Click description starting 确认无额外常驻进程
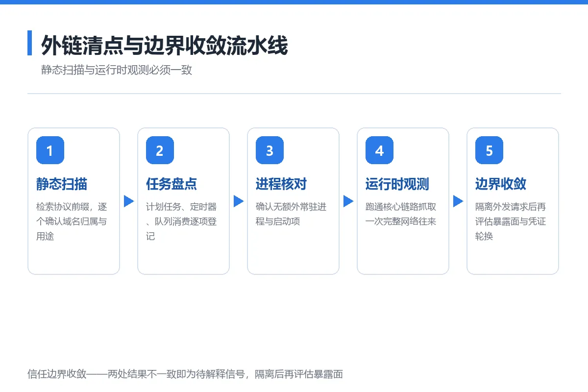The height and width of the screenshot is (392, 588). [x=291, y=214]
